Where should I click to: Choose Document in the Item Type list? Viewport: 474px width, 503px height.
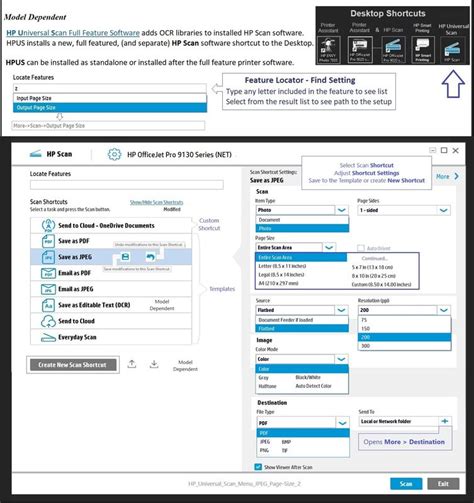[x=302, y=220]
